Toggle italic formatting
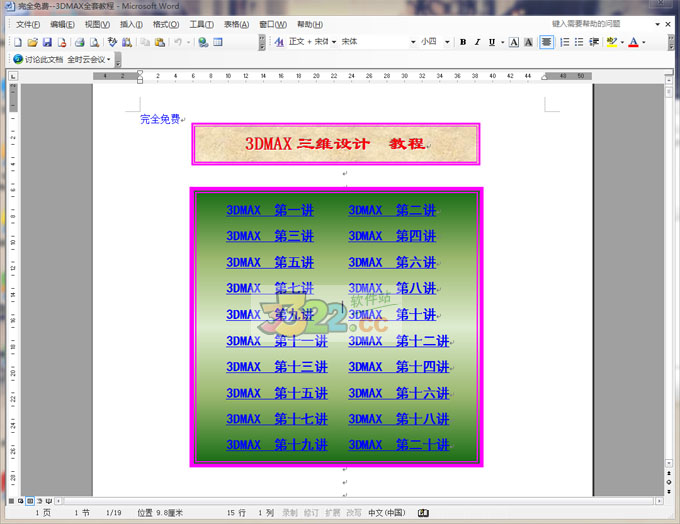The height and width of the screenshot is (524, 680). tap(477, 42)
